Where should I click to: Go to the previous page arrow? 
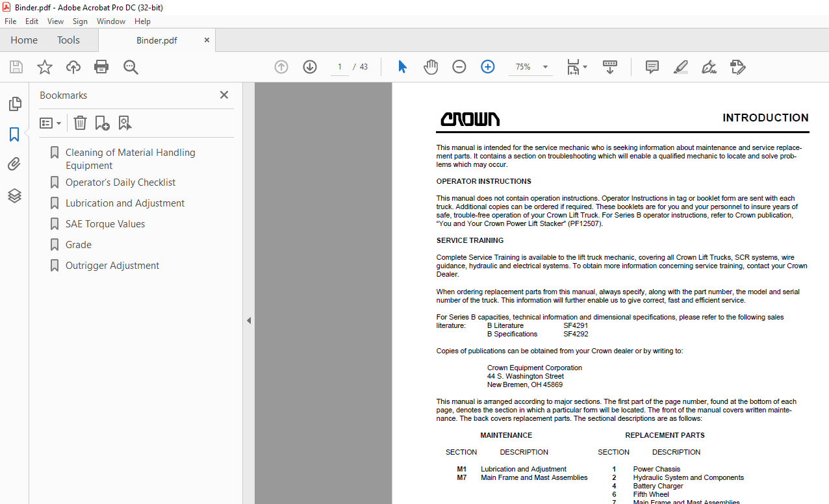pyautogui.click(x=281, y=67)
